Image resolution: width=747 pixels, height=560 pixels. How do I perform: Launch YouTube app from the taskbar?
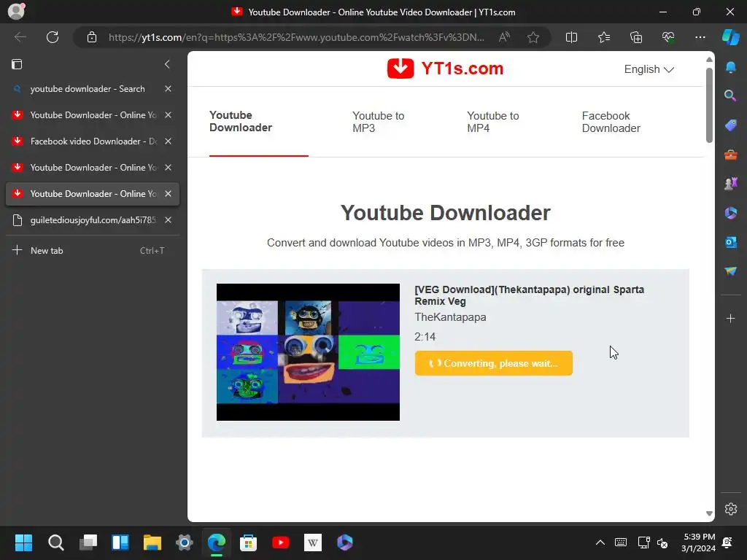pos(281,542)
